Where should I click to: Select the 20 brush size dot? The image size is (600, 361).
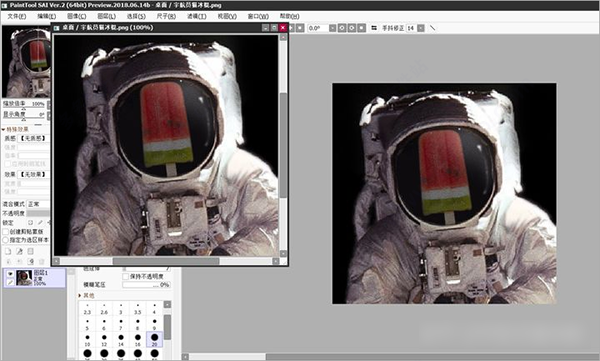coord(154,339)
